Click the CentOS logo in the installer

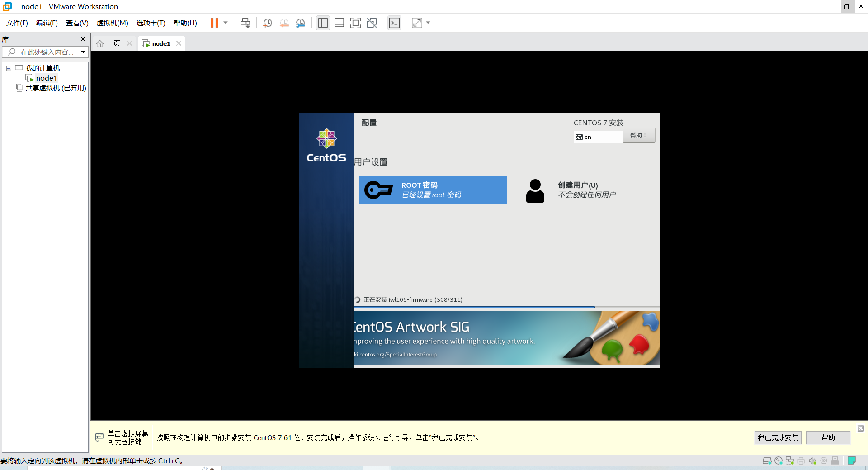pos(326,146)
